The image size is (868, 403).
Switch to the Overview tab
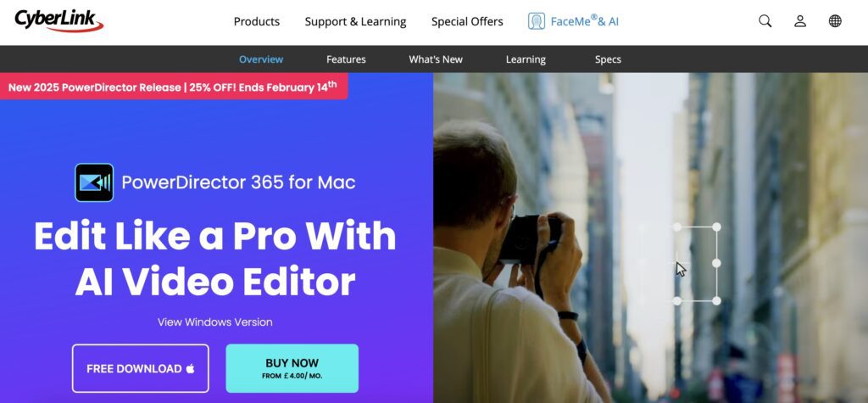click(x=261, y=59)
